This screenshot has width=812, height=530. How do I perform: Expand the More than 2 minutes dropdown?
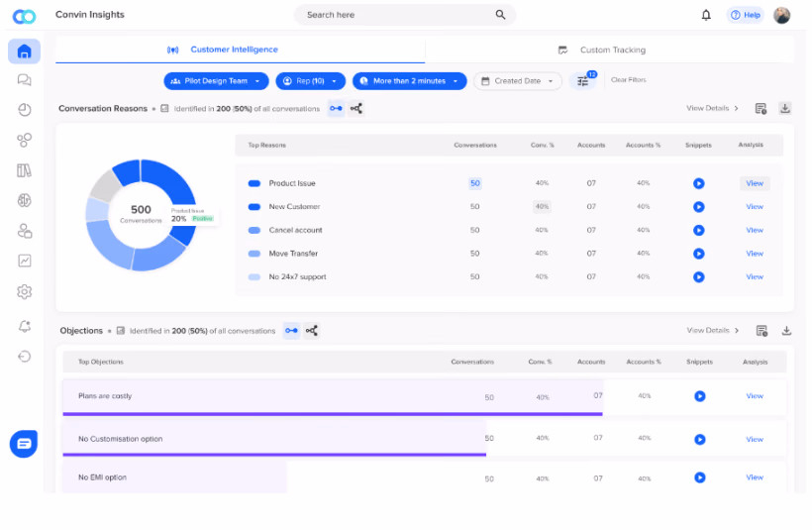(x=409, y=81)
